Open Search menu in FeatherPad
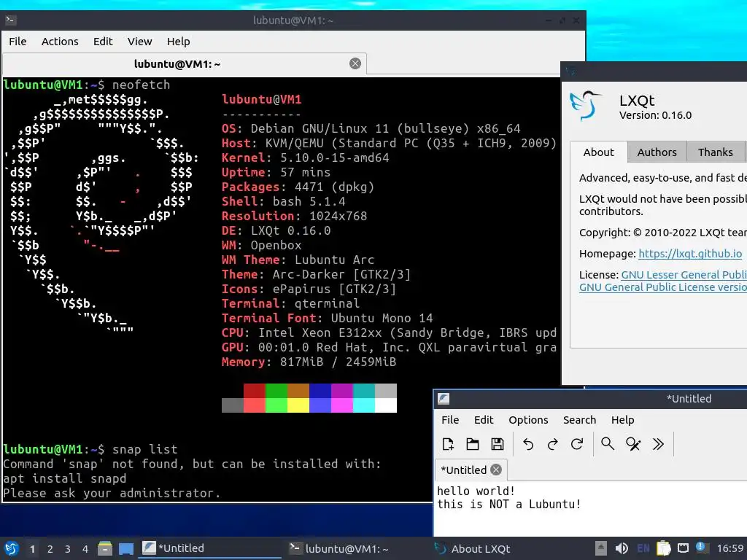The image size is (747, 560). click(579, 419)
